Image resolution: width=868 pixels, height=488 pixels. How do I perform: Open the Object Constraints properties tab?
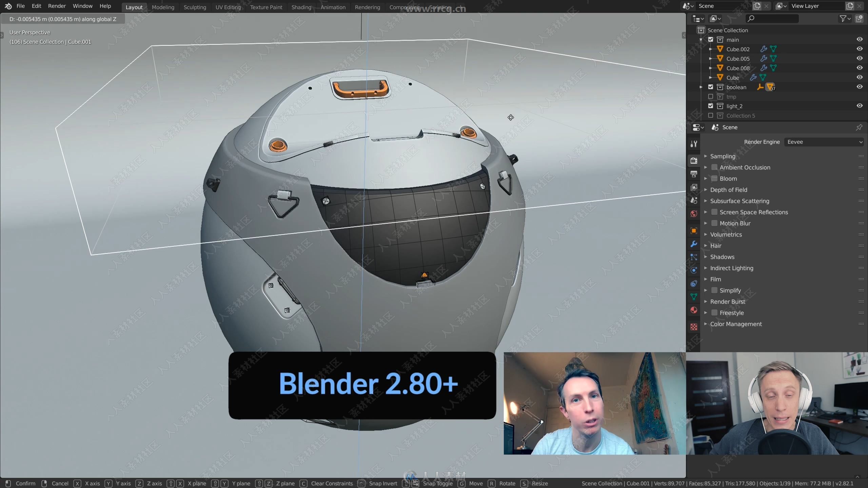(x=694, y=283)
